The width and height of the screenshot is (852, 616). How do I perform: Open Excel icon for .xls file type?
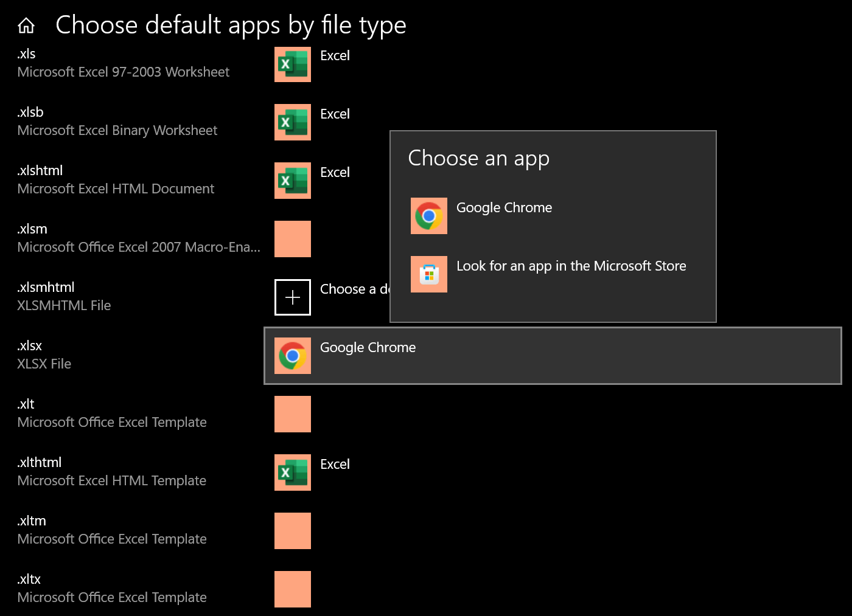tap(293, 64)
